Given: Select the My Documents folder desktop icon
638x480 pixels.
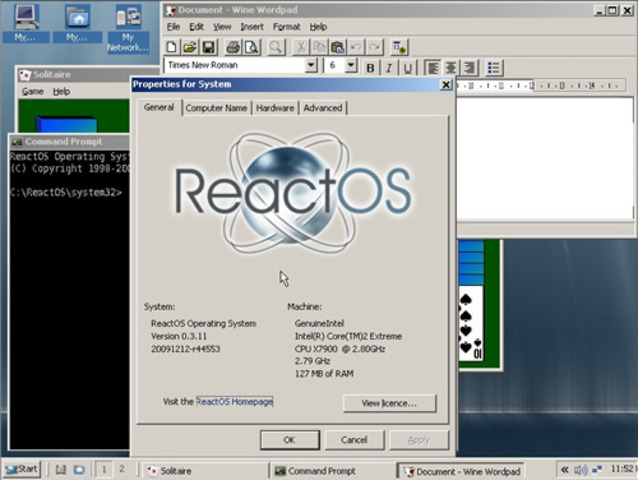Looking at the screenshot, I should click(77, 23).
